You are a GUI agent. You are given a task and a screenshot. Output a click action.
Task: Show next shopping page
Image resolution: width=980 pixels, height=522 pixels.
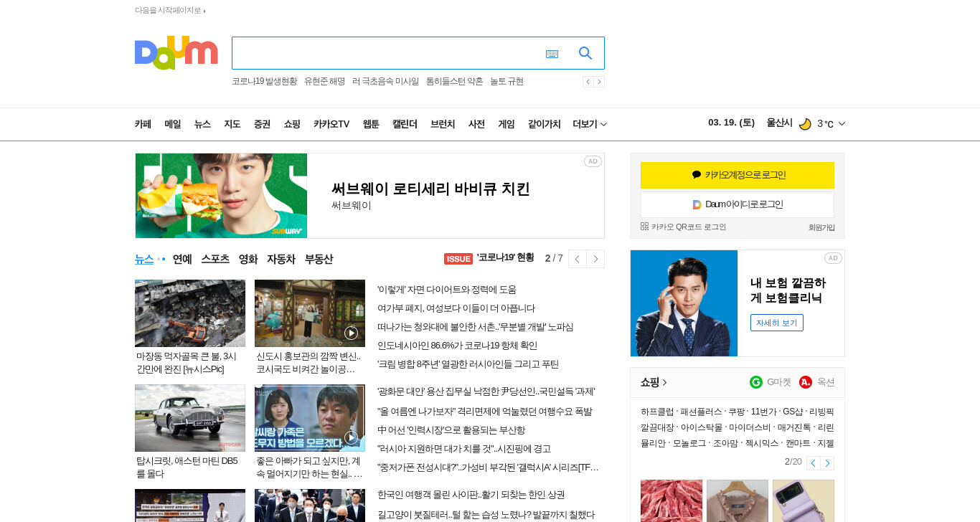[x=827, y=462]
